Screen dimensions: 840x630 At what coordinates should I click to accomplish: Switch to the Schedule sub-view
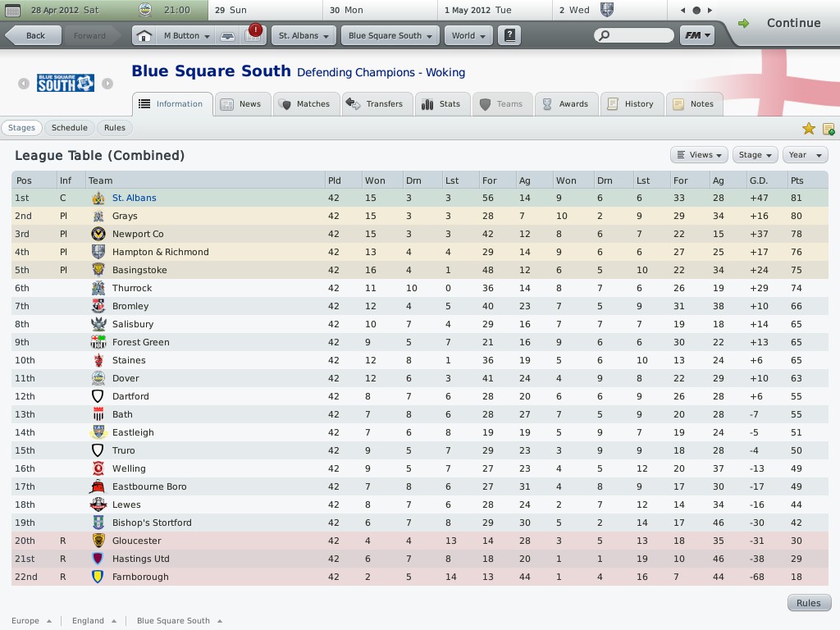coord(70,128)
